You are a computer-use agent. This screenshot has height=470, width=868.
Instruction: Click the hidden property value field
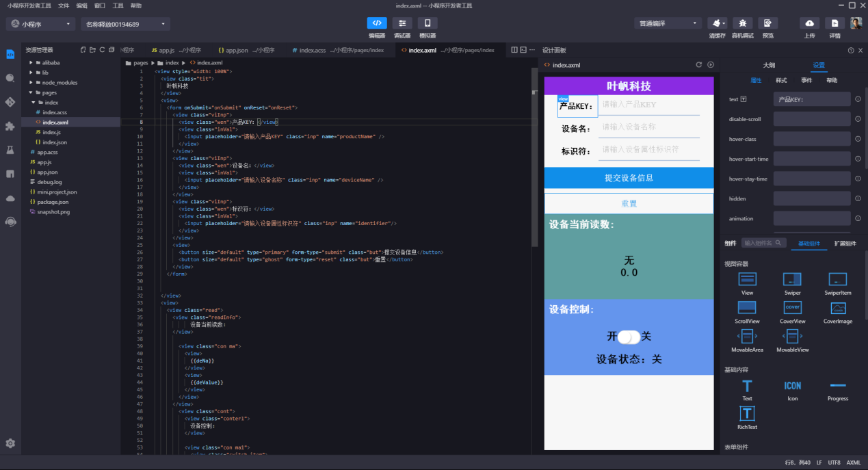(812, 198)
